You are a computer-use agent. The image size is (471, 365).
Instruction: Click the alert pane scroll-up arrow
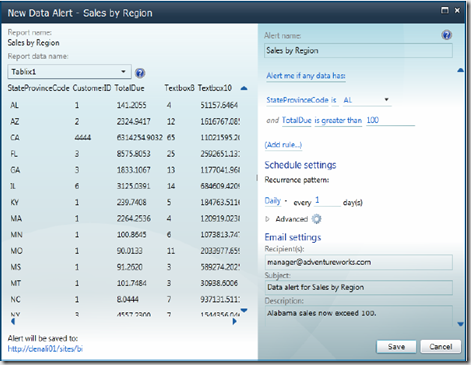461,70
